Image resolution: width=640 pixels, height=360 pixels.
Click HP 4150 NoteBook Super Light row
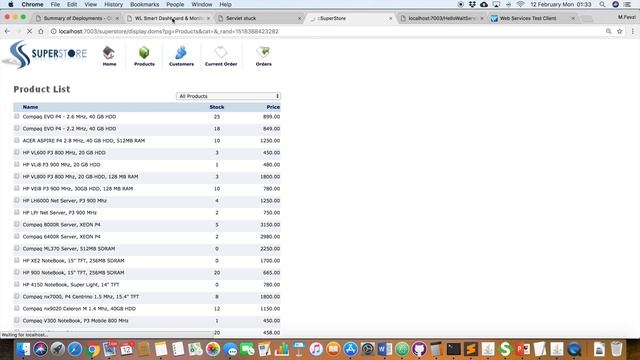[147, 284]
